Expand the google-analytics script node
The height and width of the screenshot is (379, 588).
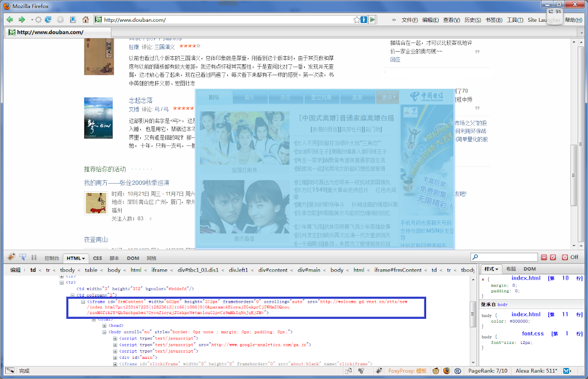tap(115, 345)
